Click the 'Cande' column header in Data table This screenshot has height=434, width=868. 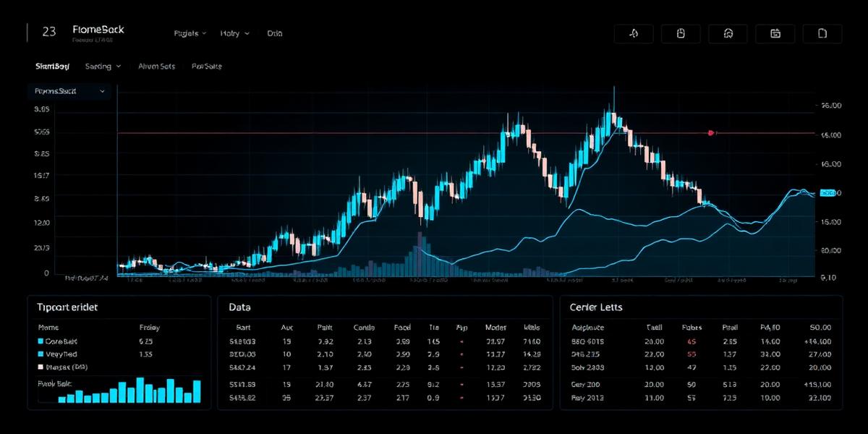point(364,327)
